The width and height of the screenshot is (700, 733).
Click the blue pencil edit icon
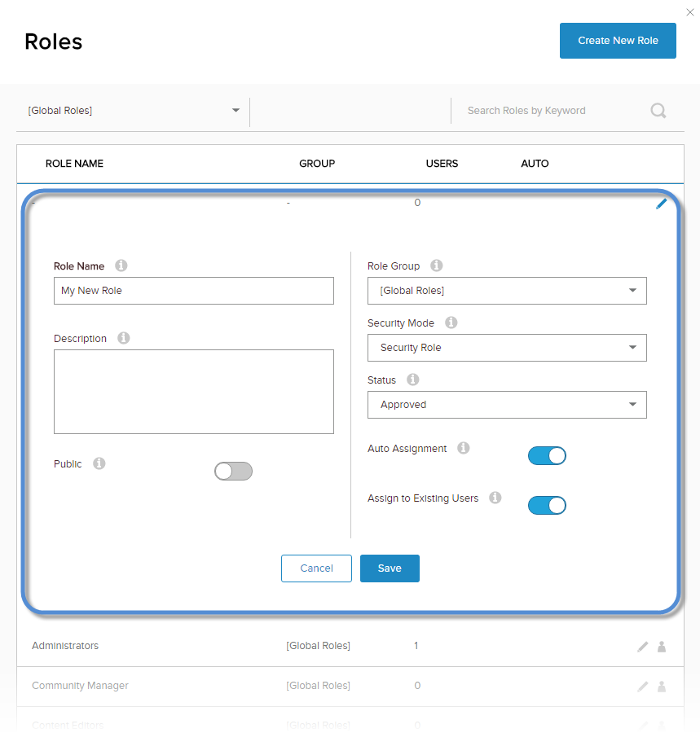(661, 204)
